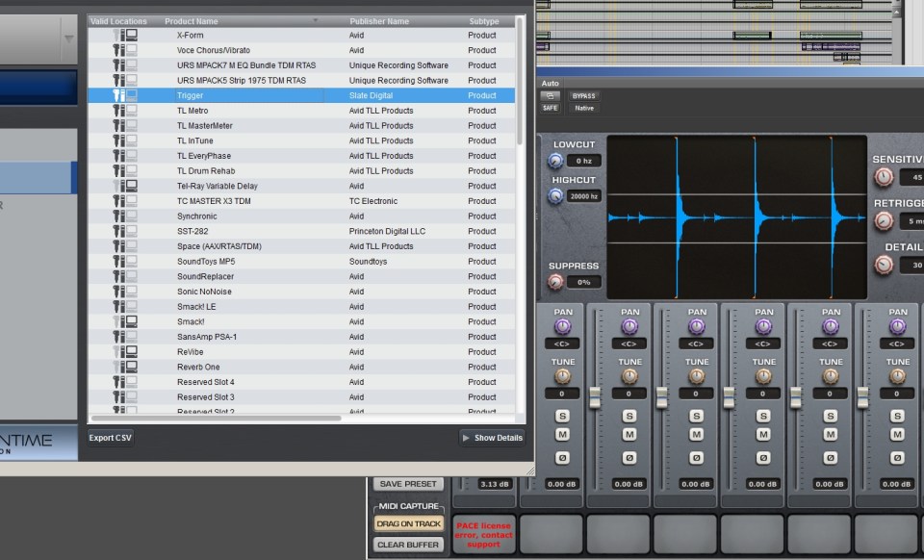
Task: Enable DRAG ON TRACK MIDI capture
Action: [408, 523]
